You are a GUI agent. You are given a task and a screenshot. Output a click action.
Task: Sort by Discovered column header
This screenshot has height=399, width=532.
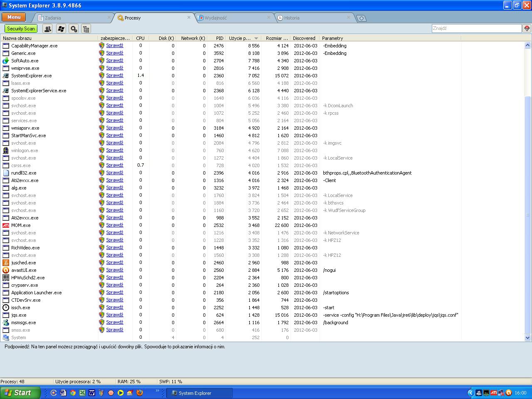(305, 38)
